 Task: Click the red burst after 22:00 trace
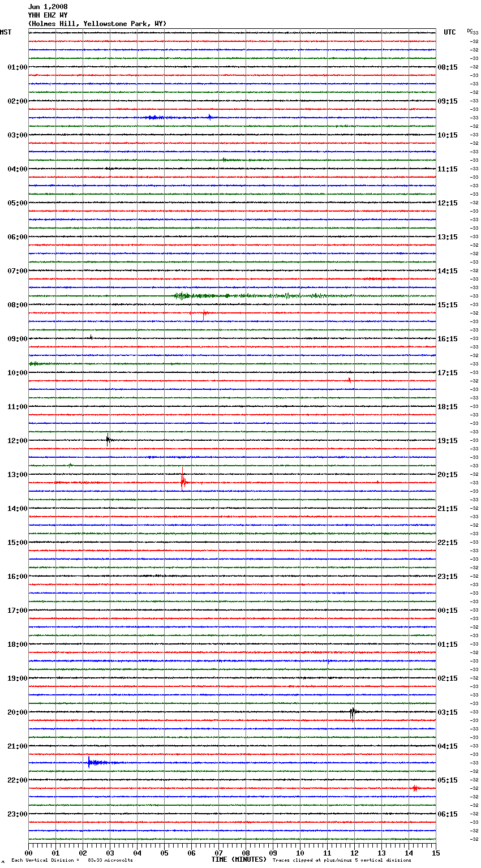tap(415, 788)
